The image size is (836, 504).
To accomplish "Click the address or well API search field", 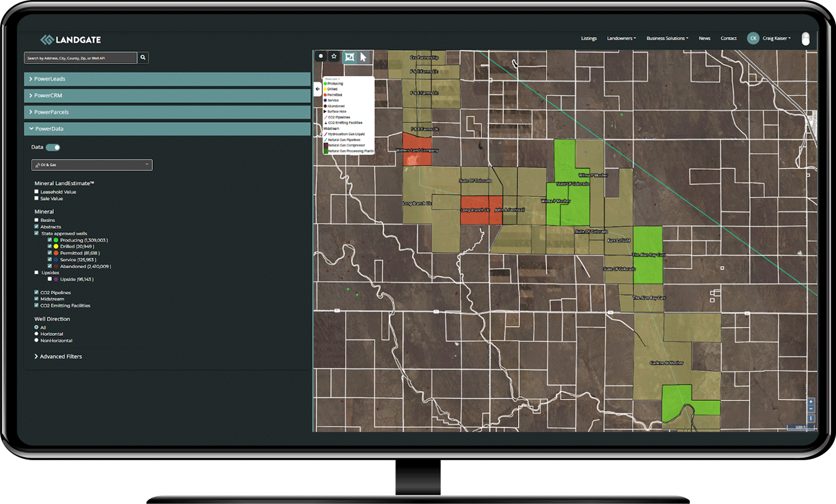I will tap(81, 58).
